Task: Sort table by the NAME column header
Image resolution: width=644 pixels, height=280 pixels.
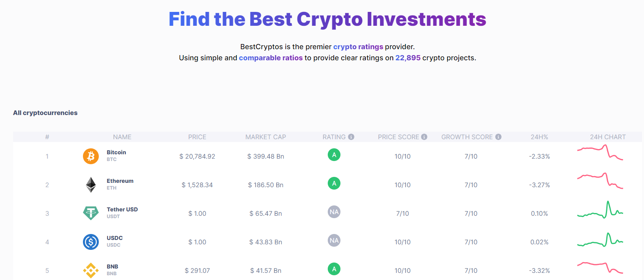Action: click(122, 136)
